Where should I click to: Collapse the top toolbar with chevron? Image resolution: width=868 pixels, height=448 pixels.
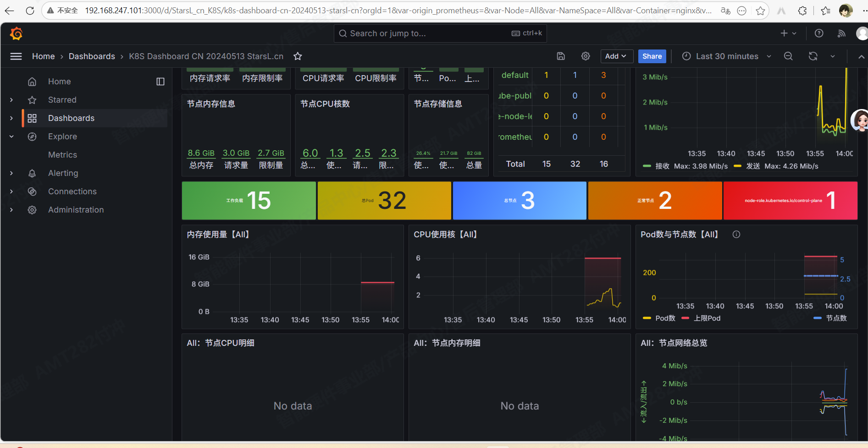861,56
